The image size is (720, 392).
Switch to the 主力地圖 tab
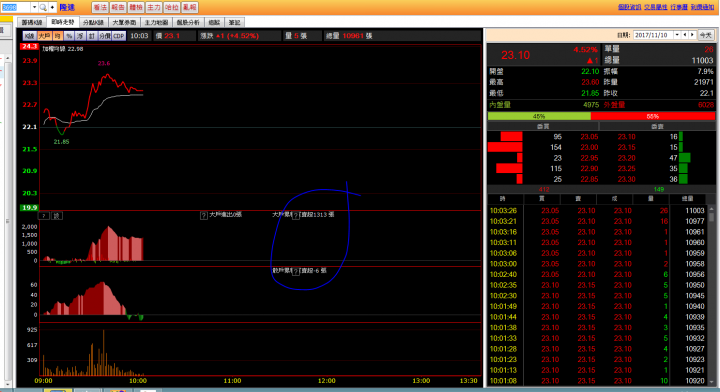(x=156, y=22)
